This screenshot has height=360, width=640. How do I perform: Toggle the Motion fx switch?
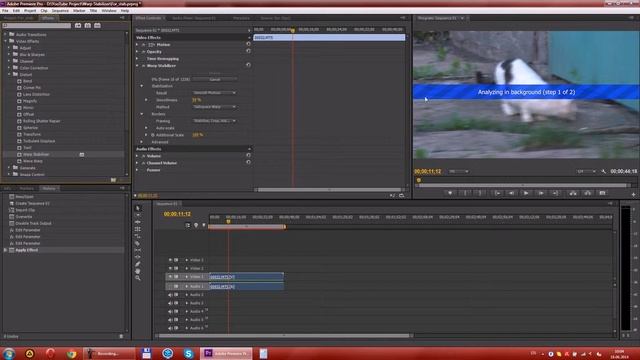pyautogui.click(x=144, y=44)
